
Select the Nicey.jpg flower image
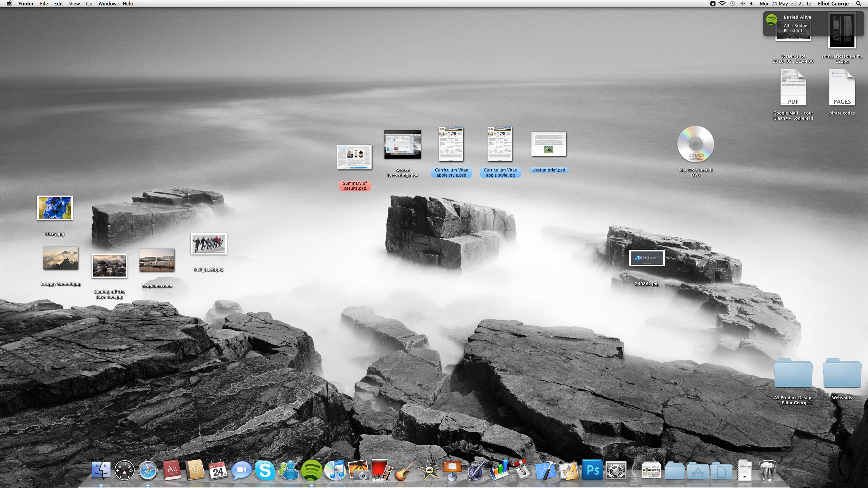pyautogui.click(x=55, y=208)
